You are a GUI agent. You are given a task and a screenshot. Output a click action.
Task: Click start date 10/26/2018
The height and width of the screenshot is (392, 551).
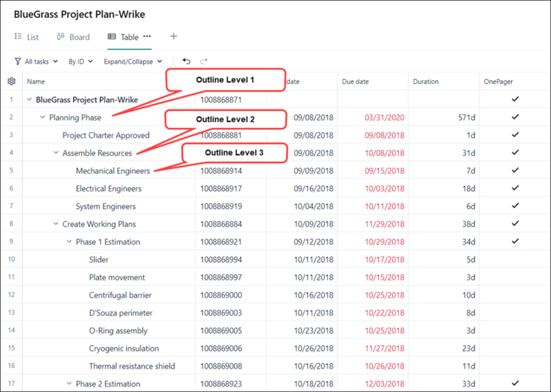(x=313, y=349)
